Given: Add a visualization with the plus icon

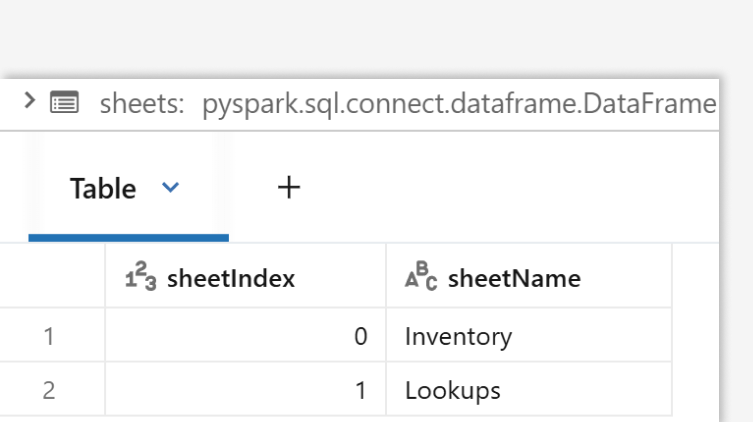Looking at the screenshot, I should 289,187.
